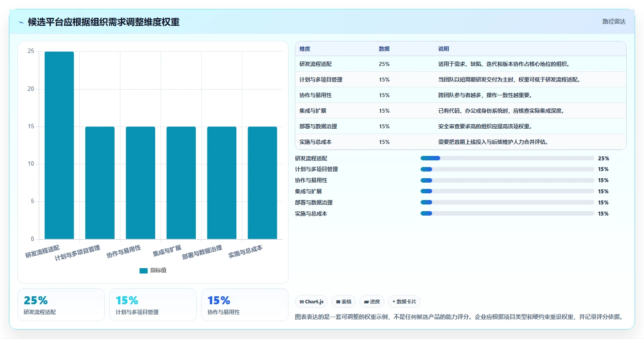
Task: Click the 实施与总成本 x-axis label
Action: (x=245, y=251)
